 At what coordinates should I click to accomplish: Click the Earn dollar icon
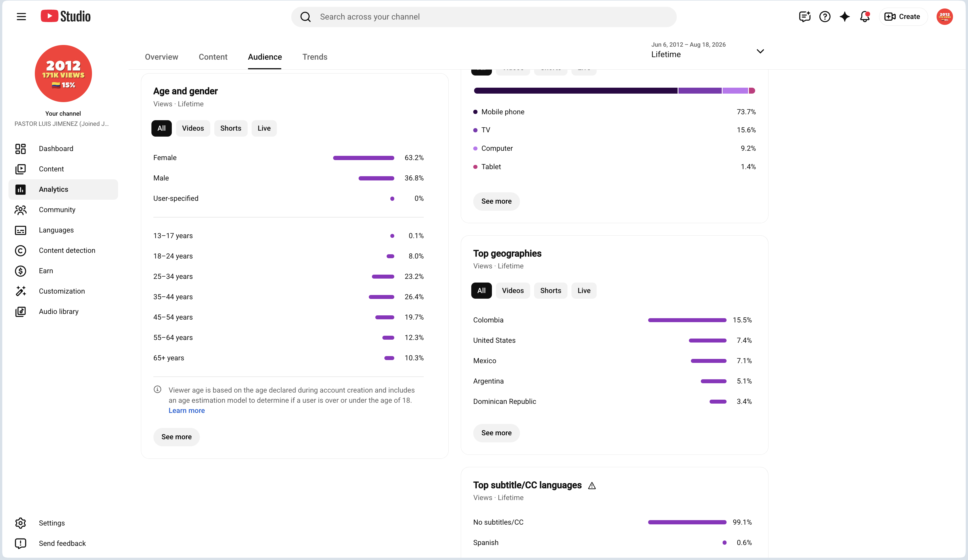(20, 271)
